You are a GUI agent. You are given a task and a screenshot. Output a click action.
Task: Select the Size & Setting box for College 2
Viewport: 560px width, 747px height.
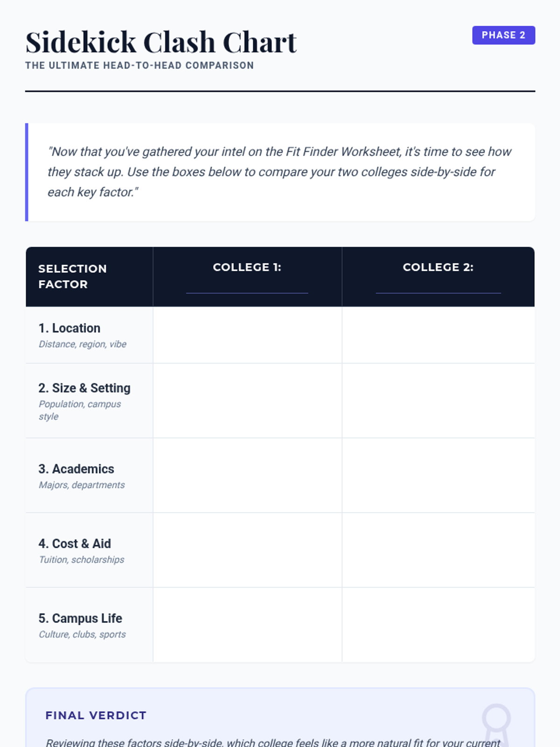438,401
